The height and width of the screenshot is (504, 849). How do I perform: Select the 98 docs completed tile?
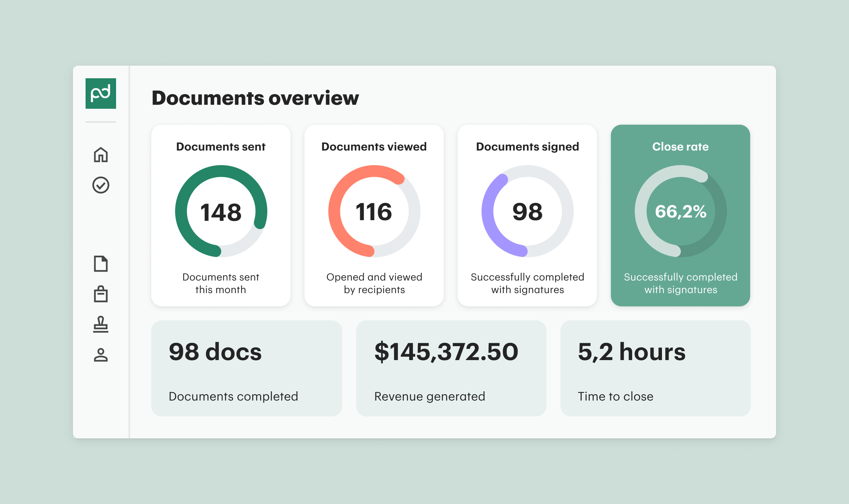click(246, 368)
